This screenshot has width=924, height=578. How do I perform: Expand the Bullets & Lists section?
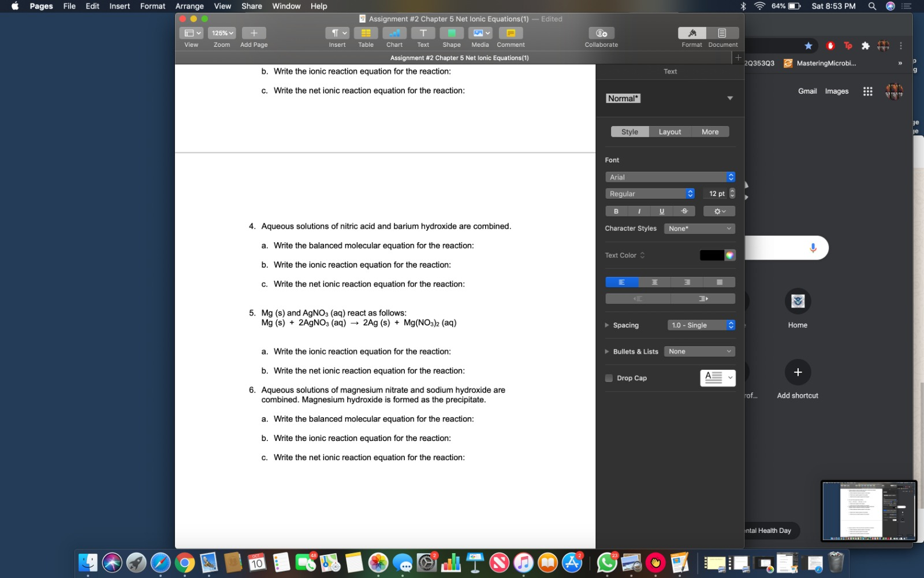point(607,351)
